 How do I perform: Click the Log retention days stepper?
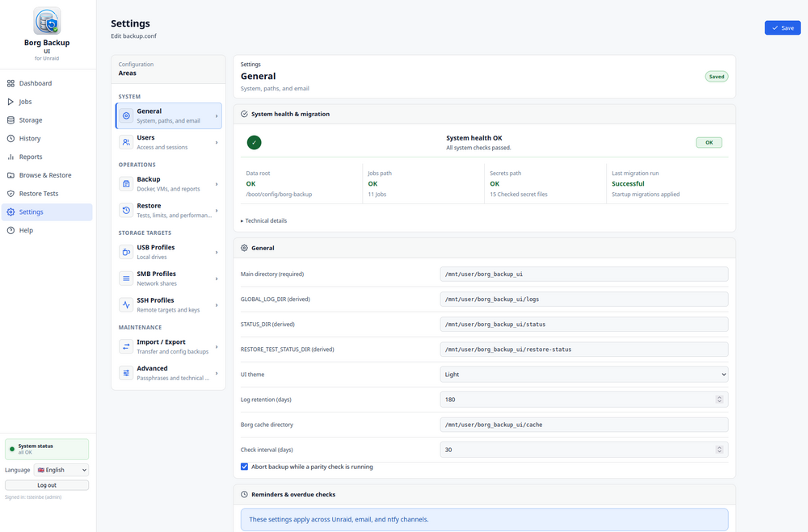tap(719, 400)
